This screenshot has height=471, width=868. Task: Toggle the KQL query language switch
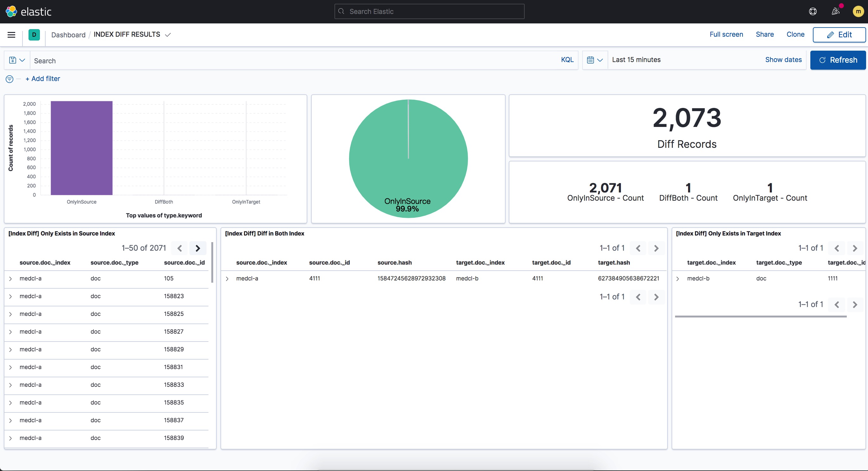point(567,60)
